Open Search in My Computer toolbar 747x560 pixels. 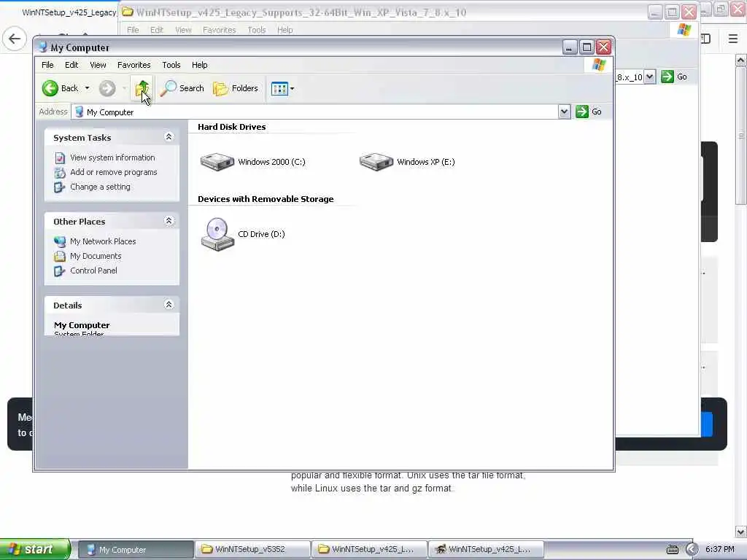tap(182, 88)
